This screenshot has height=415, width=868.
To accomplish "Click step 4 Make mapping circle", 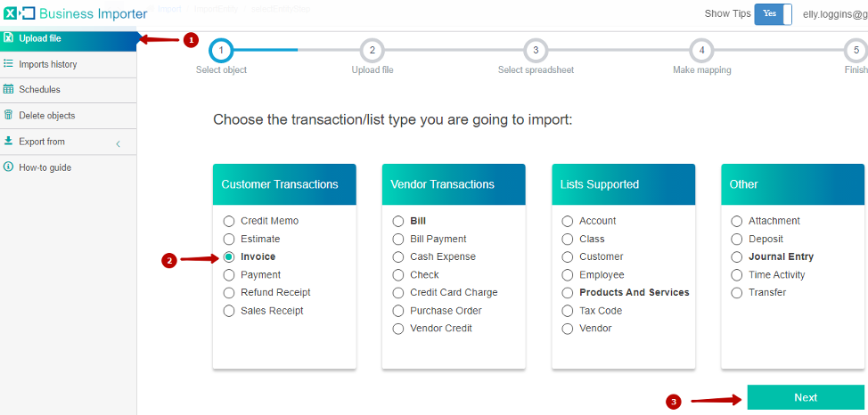I will point(701,51).
